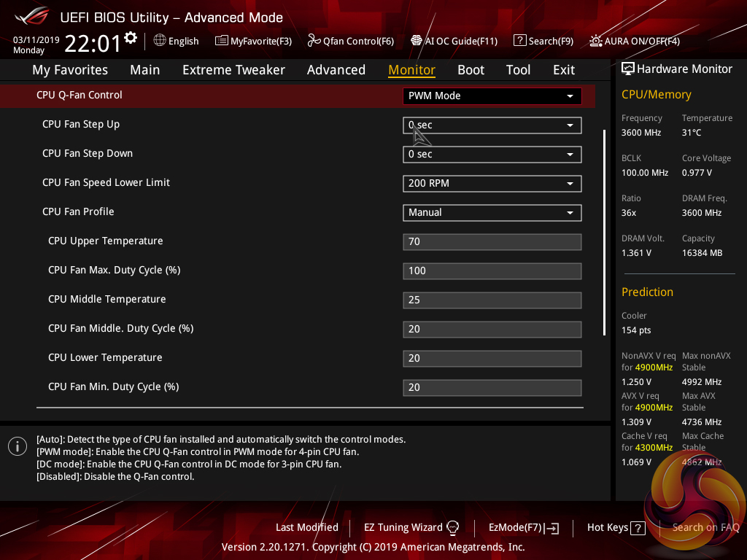Click the MyFavorite list icon
This screenshot has width=747, height=560.
coord(221,41)
